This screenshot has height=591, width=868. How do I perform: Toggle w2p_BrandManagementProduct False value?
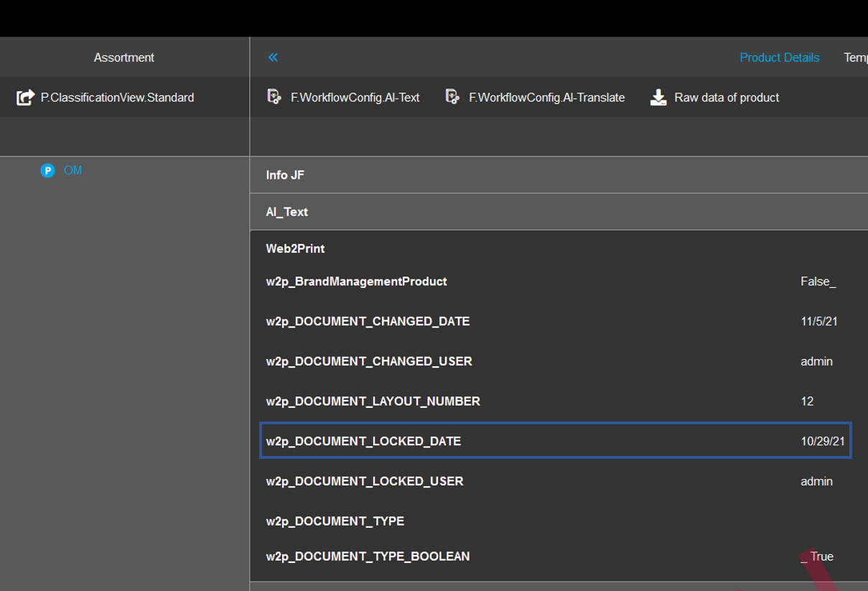coord(818,281)
